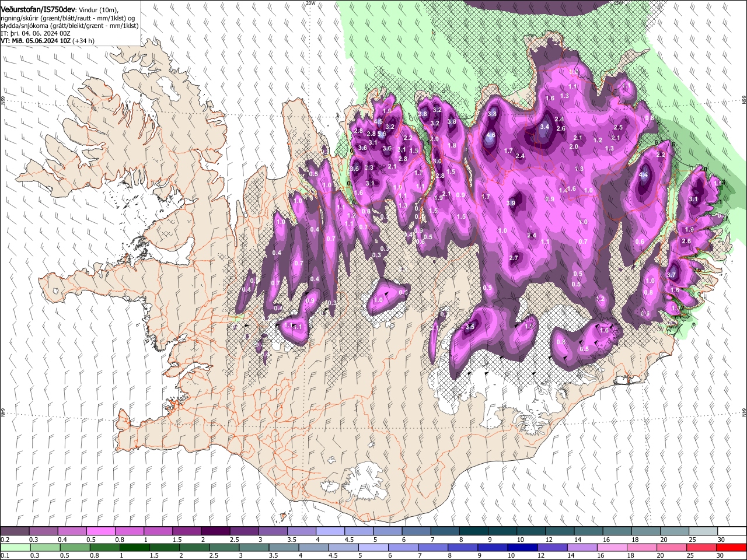Click the 3.9 snowfall value on the map
747x560 pixels.
(x=511, y=203)
